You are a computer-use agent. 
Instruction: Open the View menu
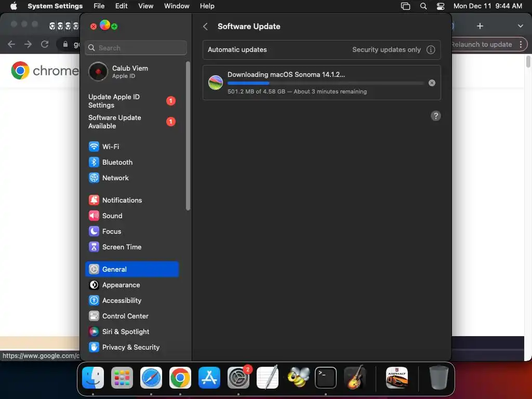coord(145,6)
